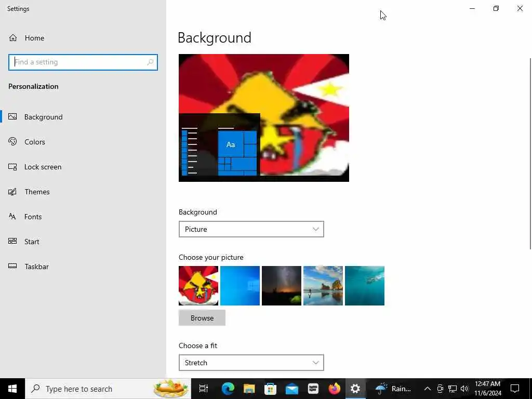Click the desktop background preview image
This screenshot has width=532, height=399.
(263, 118)
